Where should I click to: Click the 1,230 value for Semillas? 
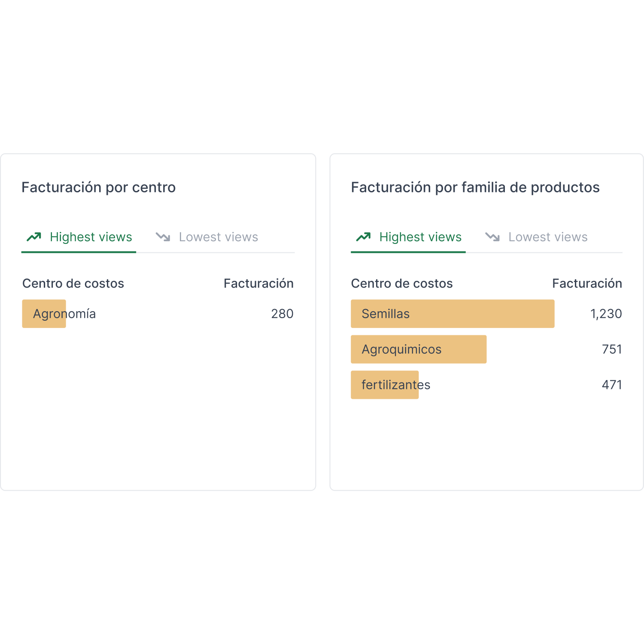606,314
